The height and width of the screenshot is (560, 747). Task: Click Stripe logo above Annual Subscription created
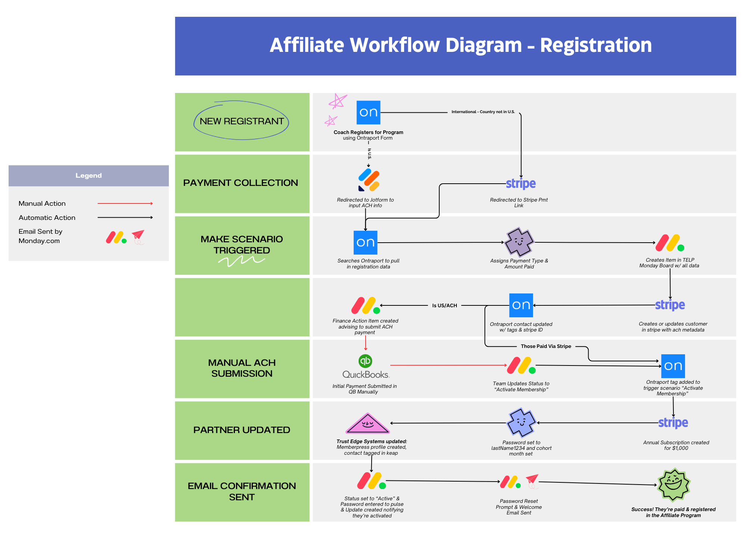coord(673,423)
